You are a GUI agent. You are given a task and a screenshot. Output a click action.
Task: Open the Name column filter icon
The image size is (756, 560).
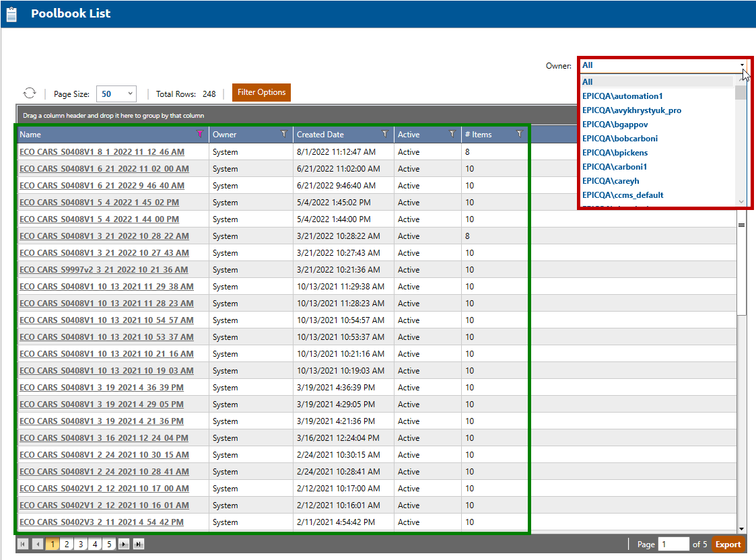point(199,135)
